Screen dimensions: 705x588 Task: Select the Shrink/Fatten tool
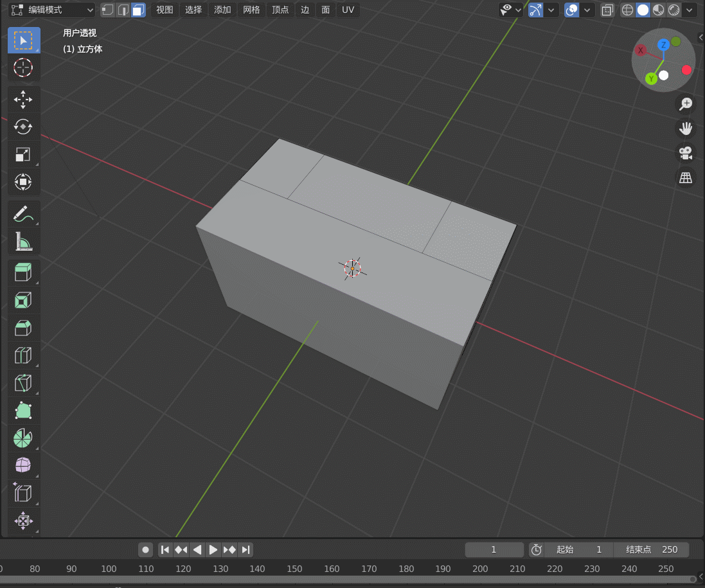[x=24, y=521]
